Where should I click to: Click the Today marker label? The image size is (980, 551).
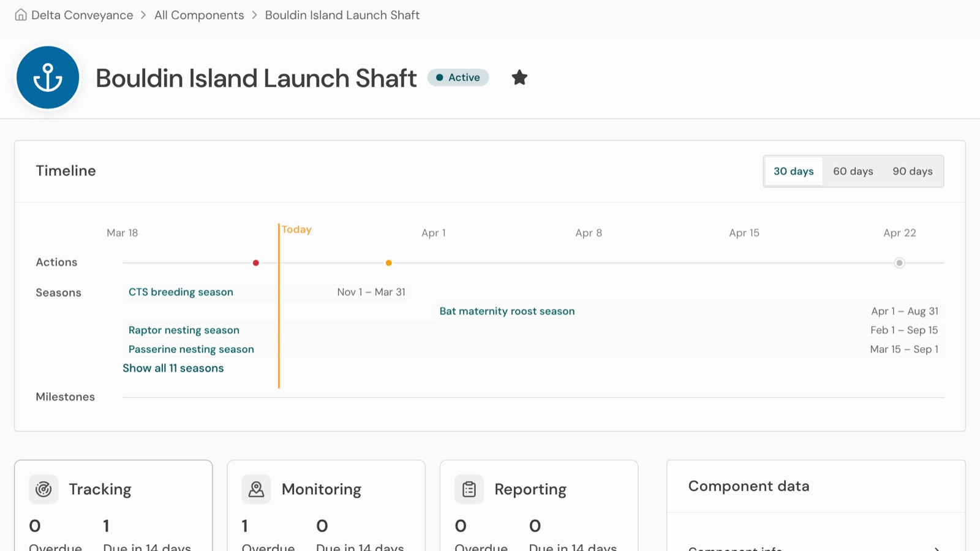tap(296, 229)
